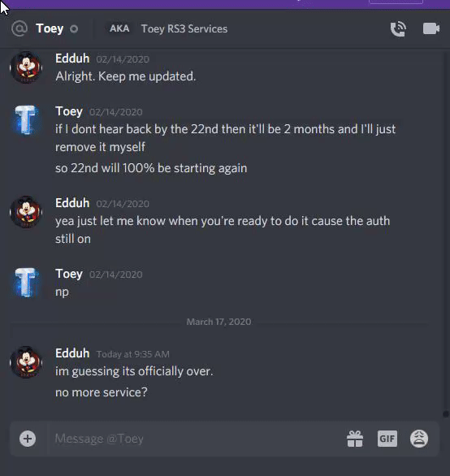The image size is (450, 476).
Task: Open the GIF picker
Action: [x=387, y=439]
